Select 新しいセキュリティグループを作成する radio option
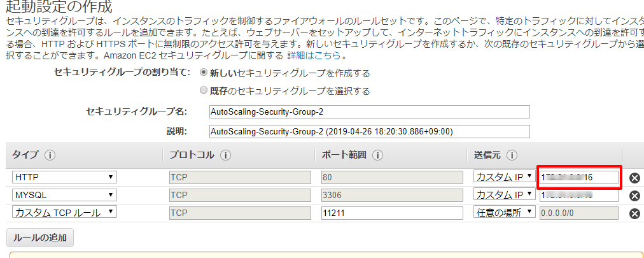644x258 pixels. (204, 73)
